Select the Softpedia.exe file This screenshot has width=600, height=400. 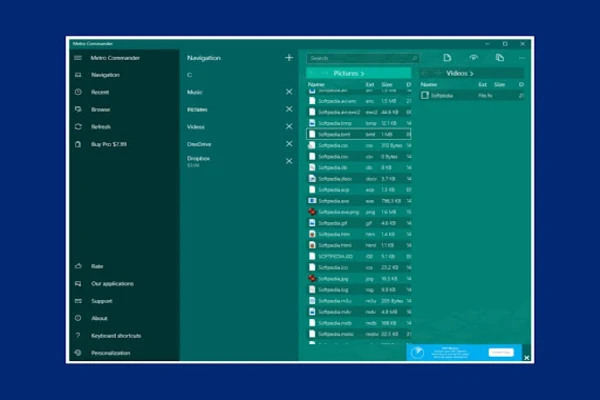tap(359, 201)
